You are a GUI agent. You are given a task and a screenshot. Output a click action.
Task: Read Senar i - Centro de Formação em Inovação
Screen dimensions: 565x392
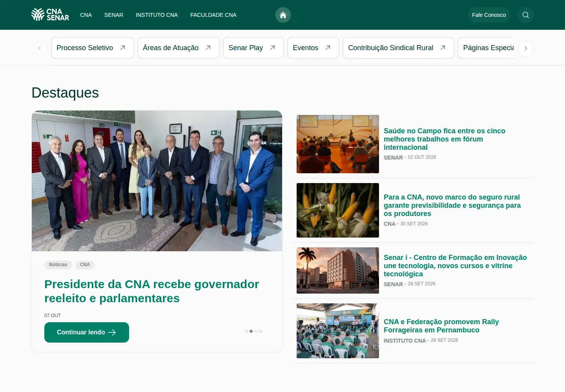point(455,266)
